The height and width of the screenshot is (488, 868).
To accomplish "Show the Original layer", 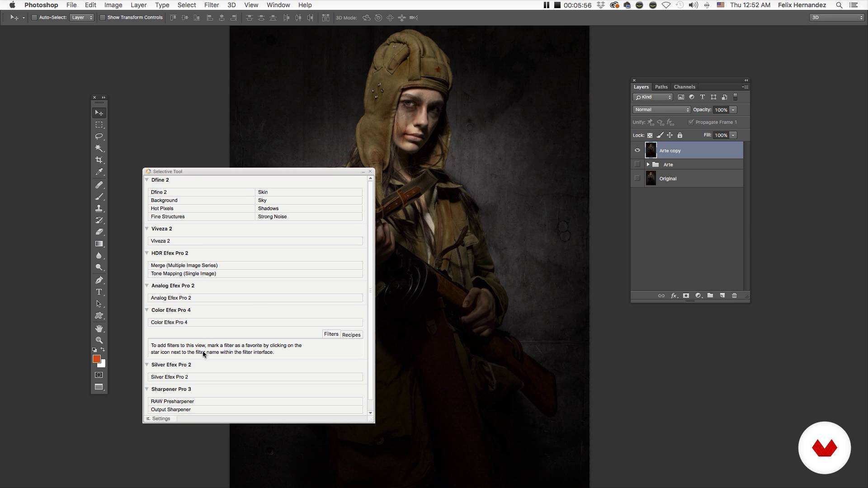I will pyautogui.click(x=637, y=178).
